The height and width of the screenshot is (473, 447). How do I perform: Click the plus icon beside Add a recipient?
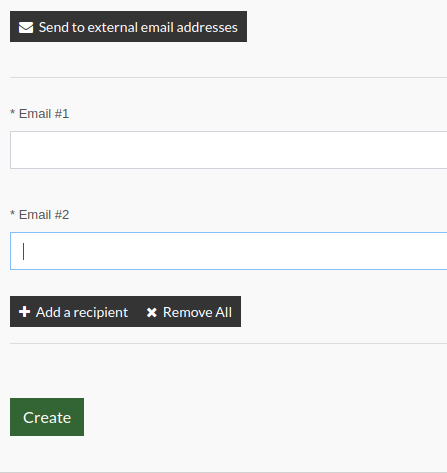tap(24, 312)
